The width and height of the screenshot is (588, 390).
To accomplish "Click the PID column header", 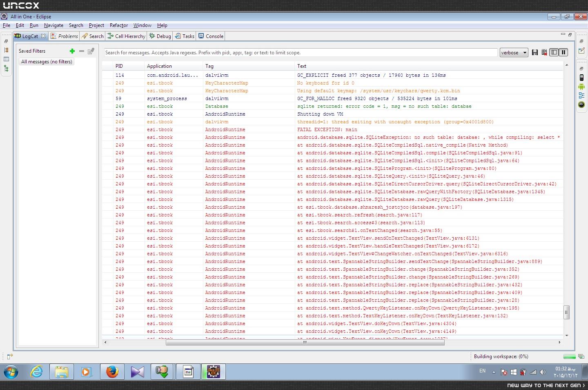I will [x=129, y=66].
